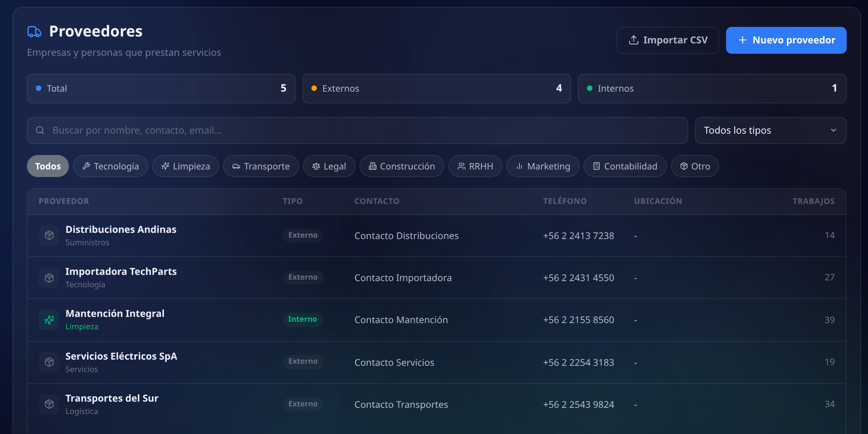The image size is (868, 434).
Task: Filter by Transporte category
Action: point(261,166)
